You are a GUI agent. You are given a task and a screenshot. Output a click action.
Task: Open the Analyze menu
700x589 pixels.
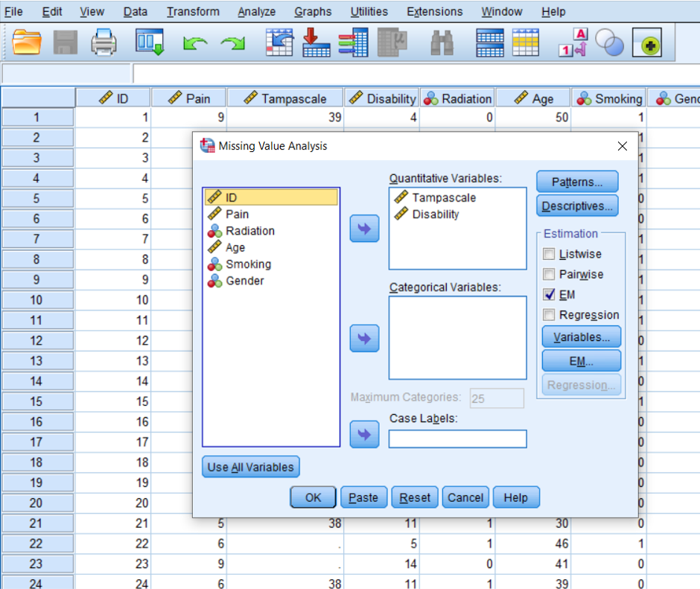(256, 12)
